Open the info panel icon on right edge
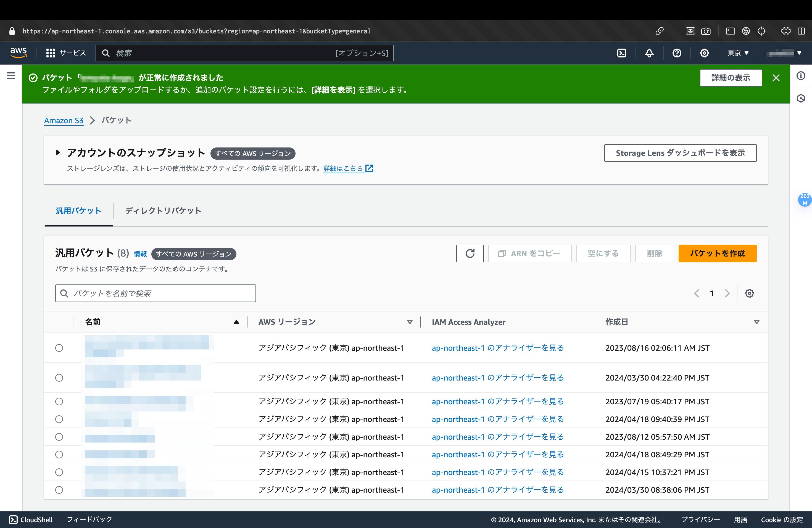The width and height of the screenshot is (812, 528). click(x=801, y=76)
